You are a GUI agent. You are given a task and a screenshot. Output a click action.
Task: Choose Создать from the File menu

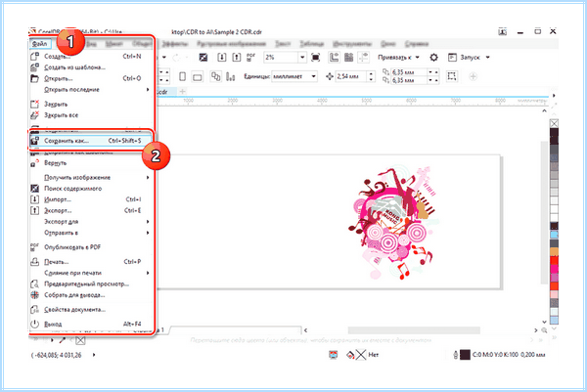click(91, 56)
